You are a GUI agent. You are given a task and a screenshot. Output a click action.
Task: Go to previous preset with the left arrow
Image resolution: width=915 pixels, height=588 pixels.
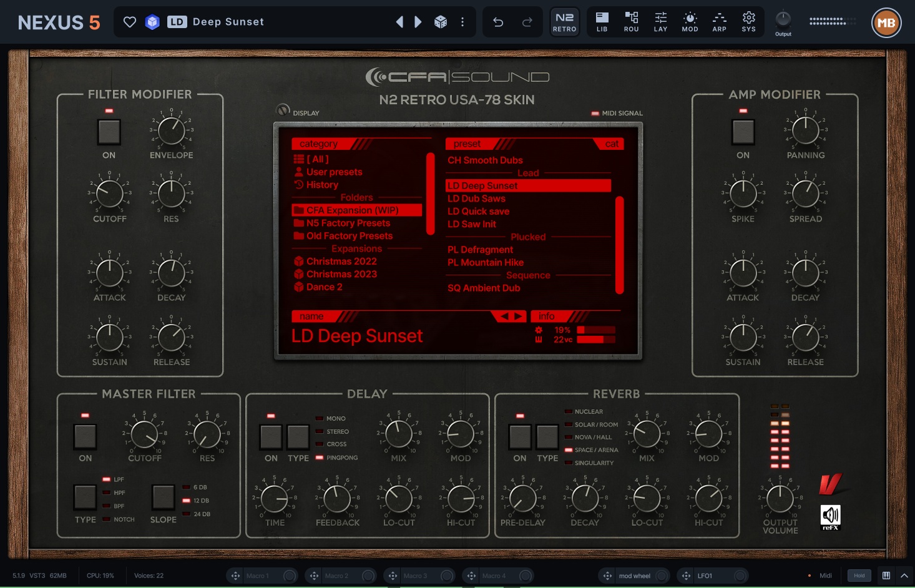point(400,22)
